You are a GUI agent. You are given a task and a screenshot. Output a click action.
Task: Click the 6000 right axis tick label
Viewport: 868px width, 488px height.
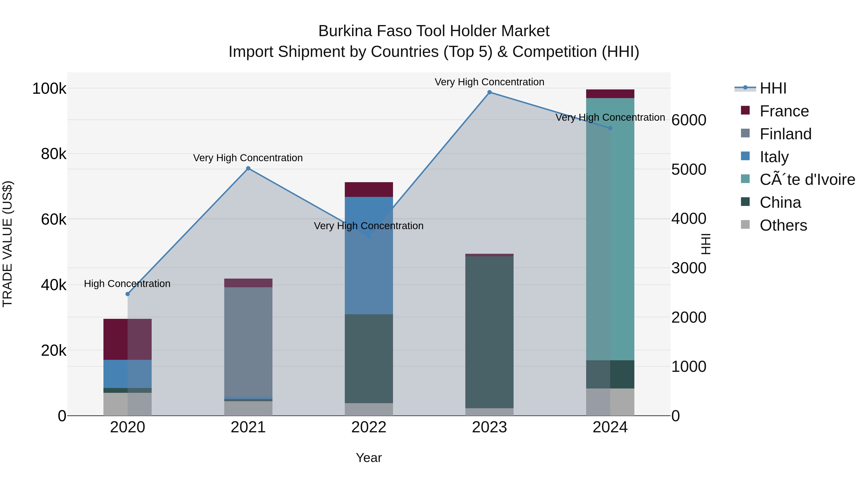[689, 120]
